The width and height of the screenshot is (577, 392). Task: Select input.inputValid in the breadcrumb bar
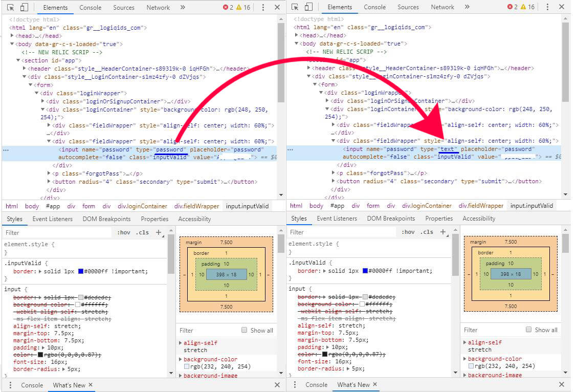(x=248, y=206)
